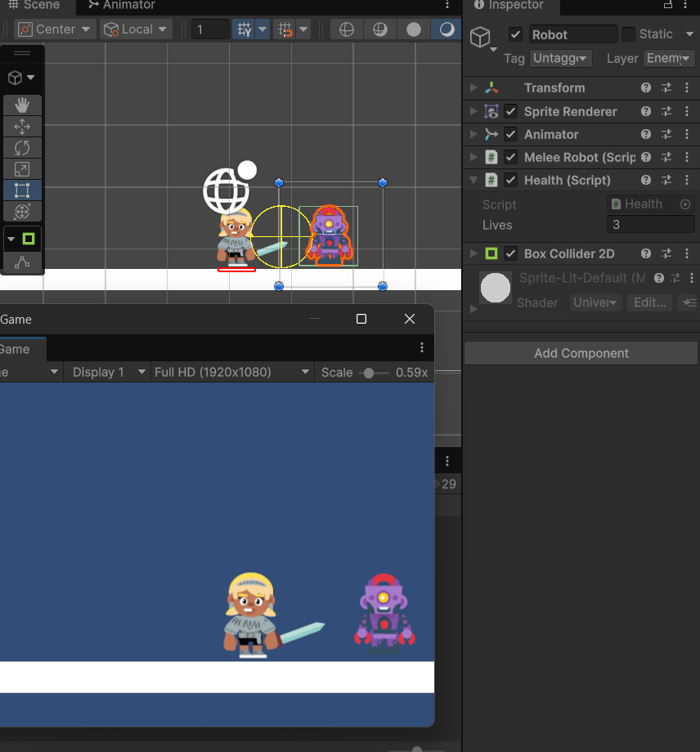700x752 pixels.
Task: Open the Layer Enemy dropdown
Action: (x=669, y=59)
